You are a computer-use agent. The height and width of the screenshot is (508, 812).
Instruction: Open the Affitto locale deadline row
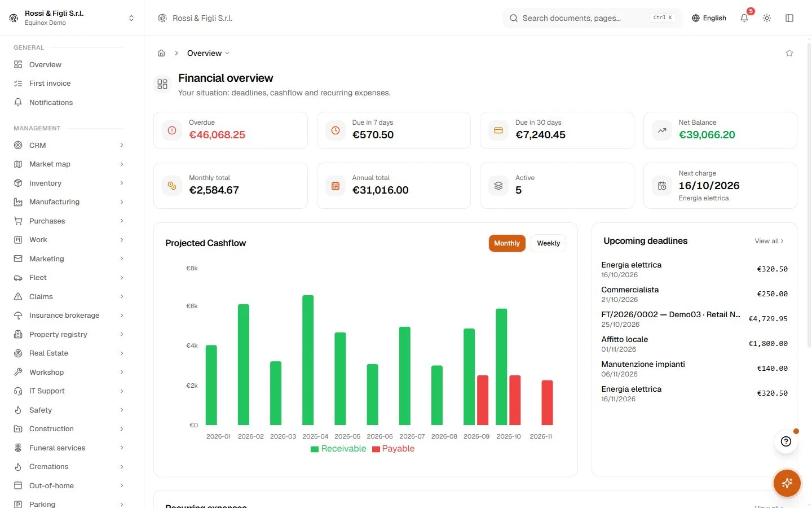click(694, 344)
